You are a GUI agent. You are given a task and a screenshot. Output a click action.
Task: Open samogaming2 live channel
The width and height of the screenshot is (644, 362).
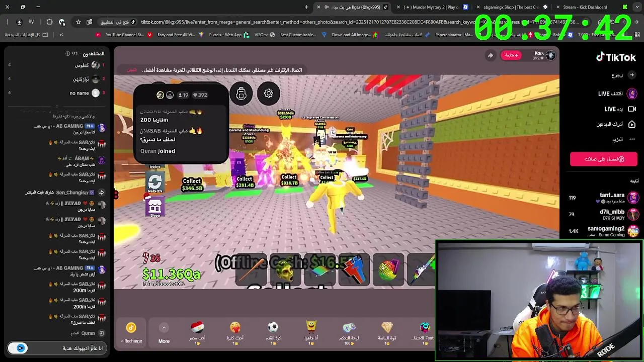pyautogui.click(x=603, y=231)
